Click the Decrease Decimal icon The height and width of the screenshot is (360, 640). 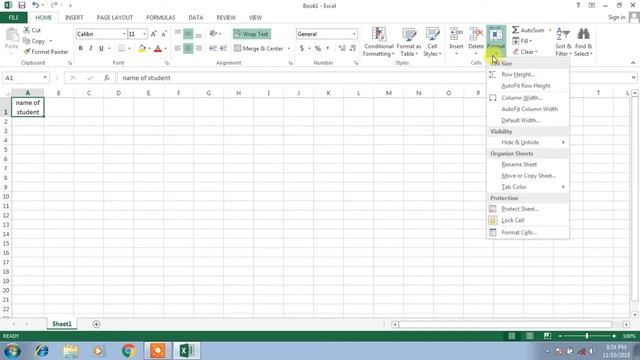click(353, 48)
